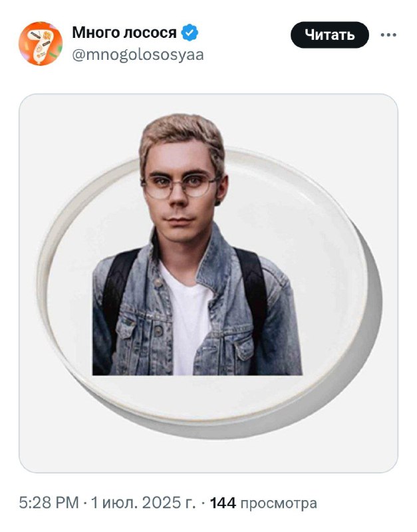The width and height of the screenshot is (417, 532).
Task: Open the three-dot more options menu
Action: click(388, 35)
